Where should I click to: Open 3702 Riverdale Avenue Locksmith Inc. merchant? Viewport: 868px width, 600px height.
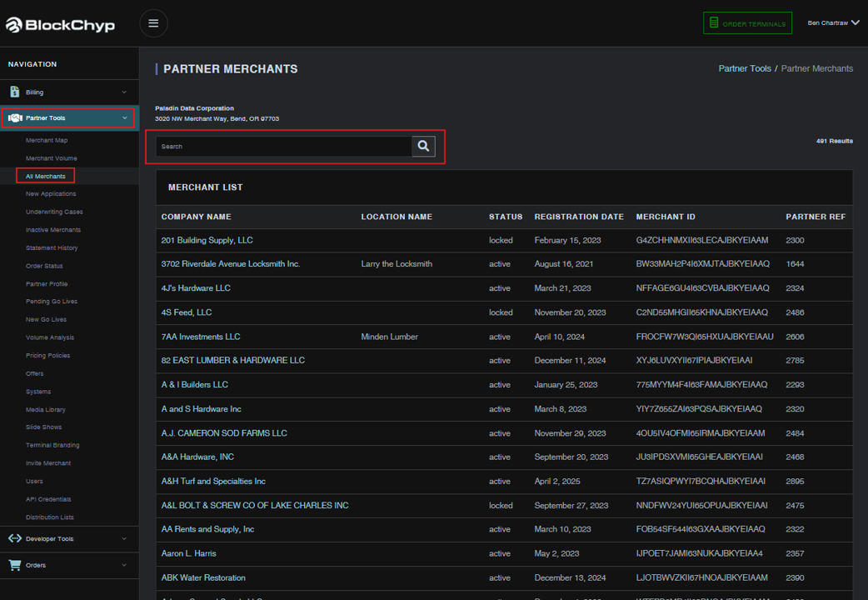click(x=231, y=263)
